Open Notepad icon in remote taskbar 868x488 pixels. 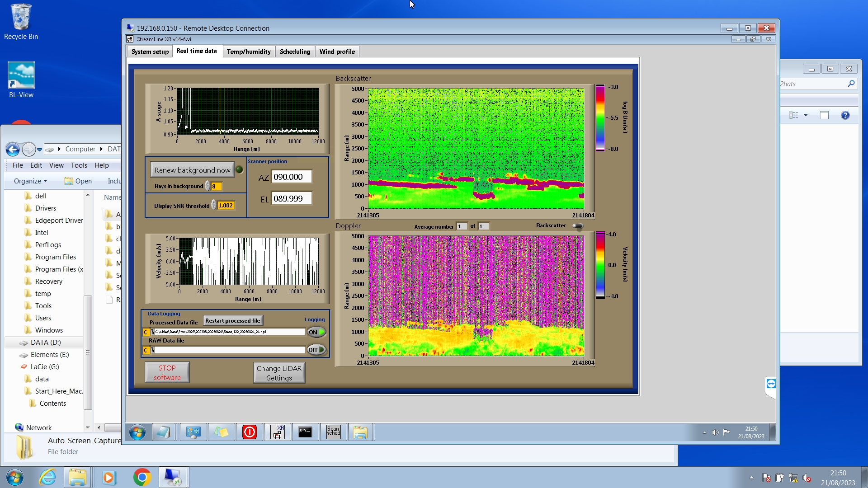163,432
